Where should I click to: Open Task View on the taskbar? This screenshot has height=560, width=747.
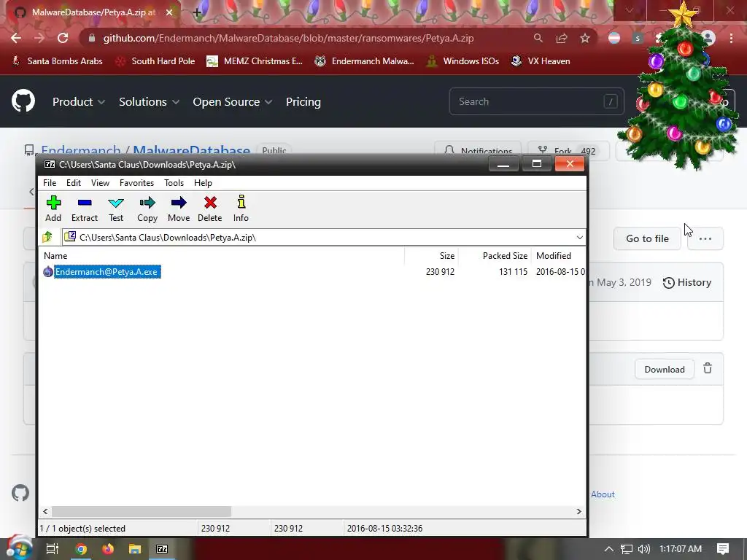click(52, 549)
